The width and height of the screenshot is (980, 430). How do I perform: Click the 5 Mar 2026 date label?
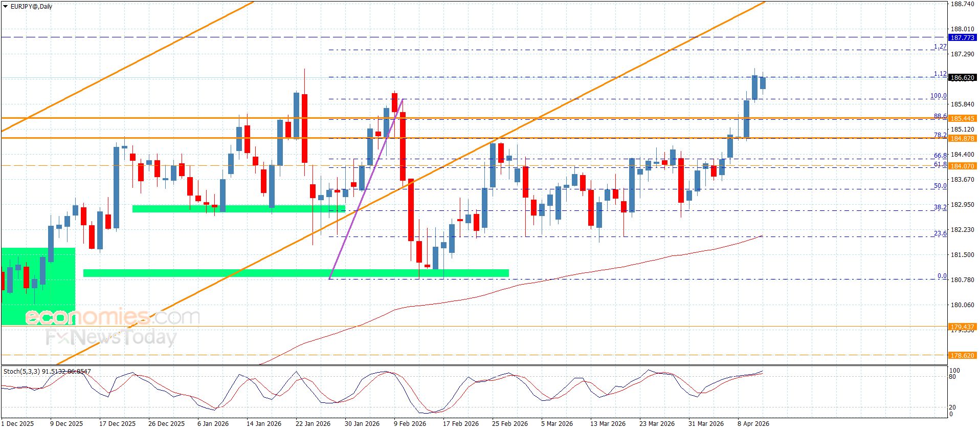pyautogui.click(x=557, y=424)
